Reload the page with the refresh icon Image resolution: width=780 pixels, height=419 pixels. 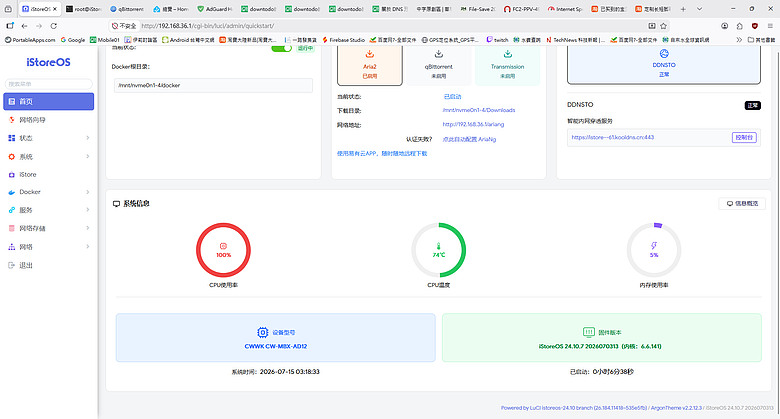(x=54, y=26)
